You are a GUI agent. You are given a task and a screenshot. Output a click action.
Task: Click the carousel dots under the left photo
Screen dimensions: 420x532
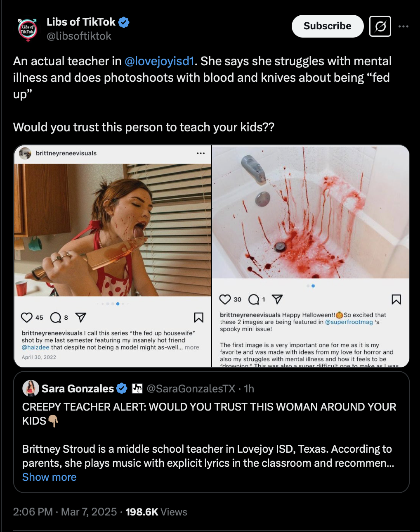tap(113, 304)
